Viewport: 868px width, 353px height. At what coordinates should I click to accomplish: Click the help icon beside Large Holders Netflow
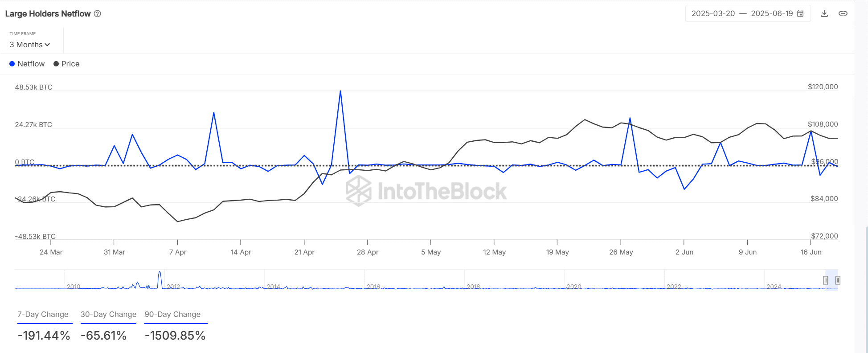[98, 14]
